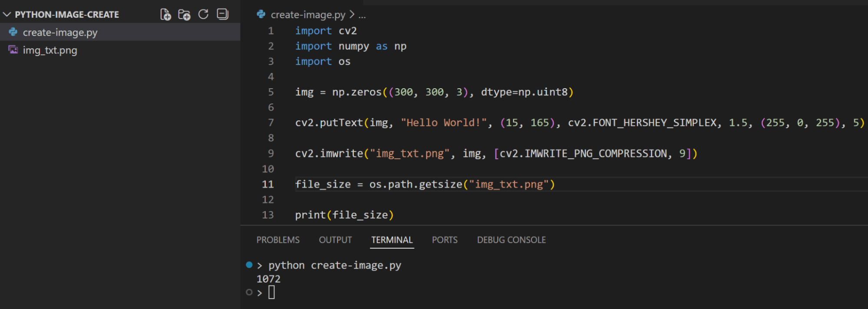
Task: Select create-image.py in the file tree
Action: pos(60,33)
